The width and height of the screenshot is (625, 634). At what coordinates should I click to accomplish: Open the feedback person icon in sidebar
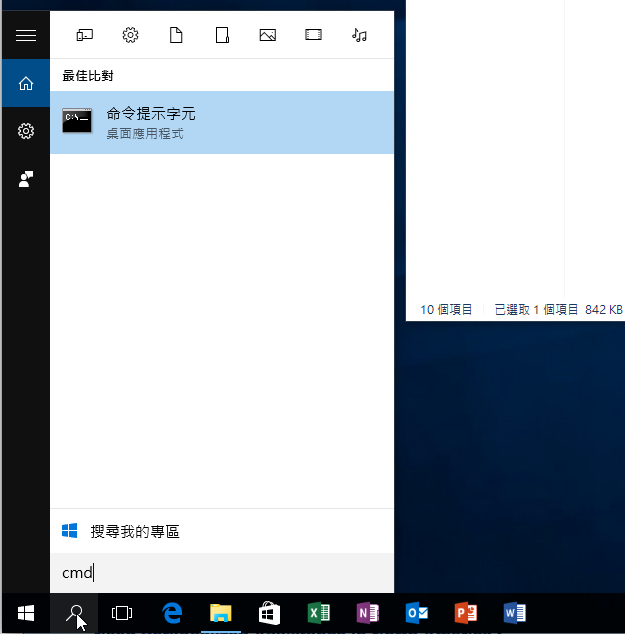click(x=26, y=179)
